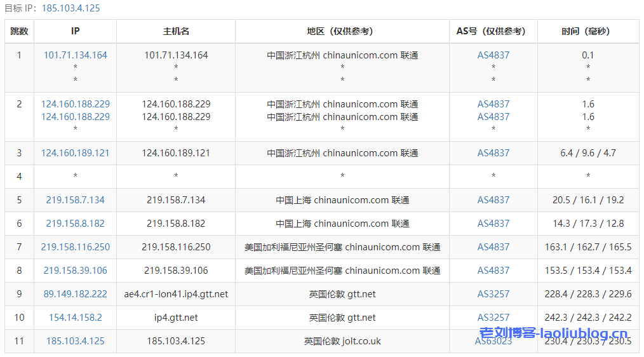Click the AS63023 link in the last row
This screenshot has height=357, width=644.
coord(493,341)
